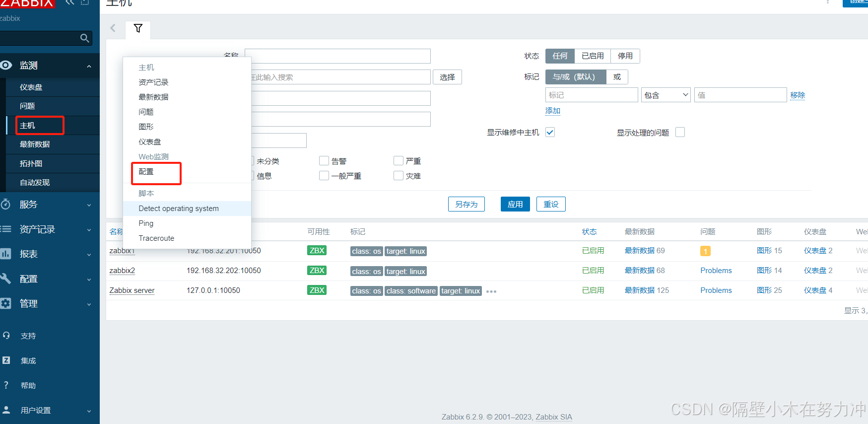Open 最新数据 link for Zabbix server
The height and width of the screenshot is (424, 868).
(640, 290)
